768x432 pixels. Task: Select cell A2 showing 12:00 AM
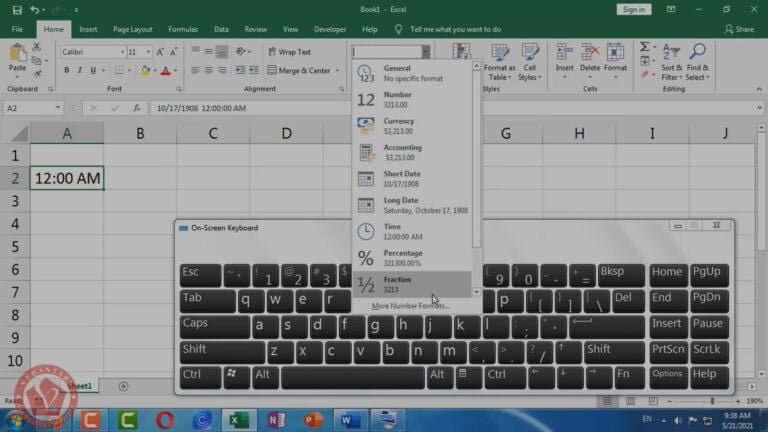(67, 178)
